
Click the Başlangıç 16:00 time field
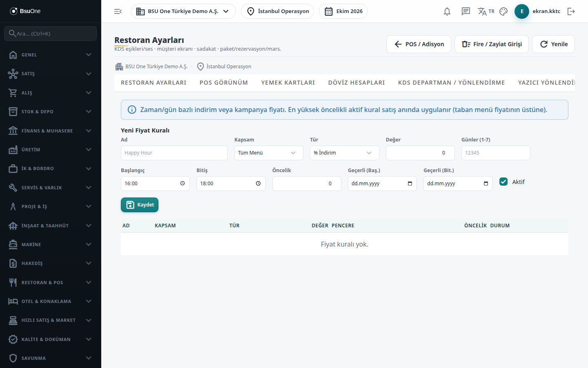pos(155,184)
